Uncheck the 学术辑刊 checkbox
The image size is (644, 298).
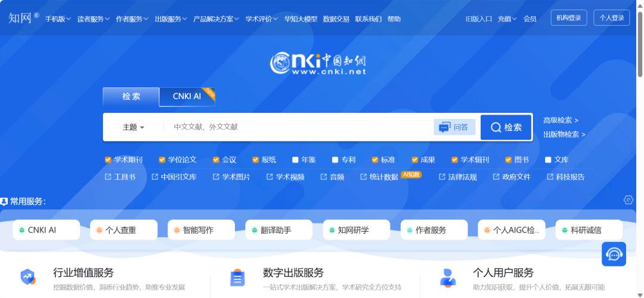click(x=454, y=159)
